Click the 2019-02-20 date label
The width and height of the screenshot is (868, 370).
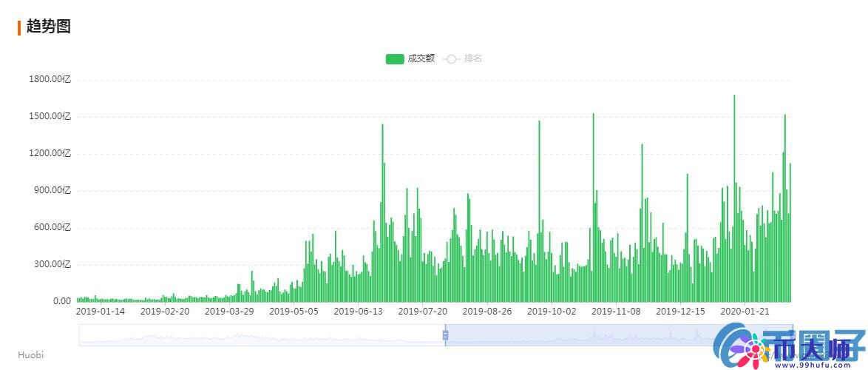165,312
